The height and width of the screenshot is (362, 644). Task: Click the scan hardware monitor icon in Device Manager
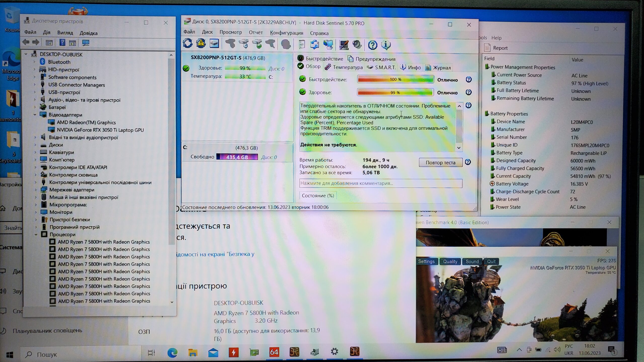(86, 43)
